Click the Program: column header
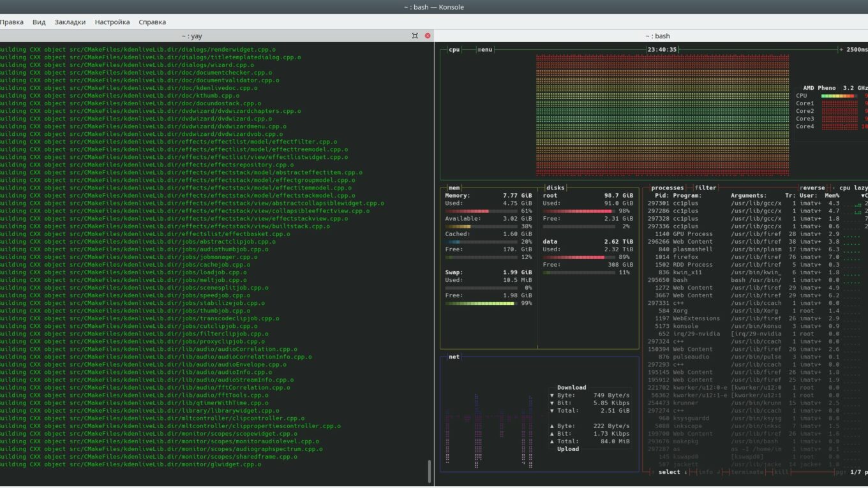This screenshot has height=488, width=868. click(x=687, y=196)
